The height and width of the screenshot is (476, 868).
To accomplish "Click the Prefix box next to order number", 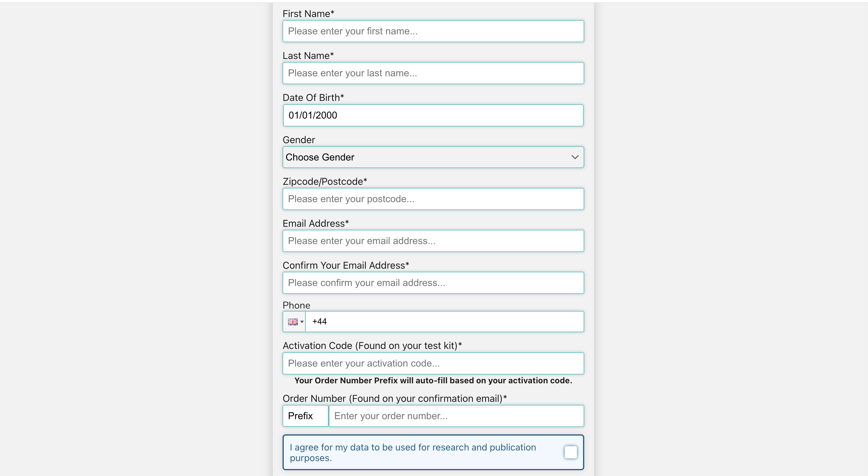I will pyautogui.click(x=305, y=416).
